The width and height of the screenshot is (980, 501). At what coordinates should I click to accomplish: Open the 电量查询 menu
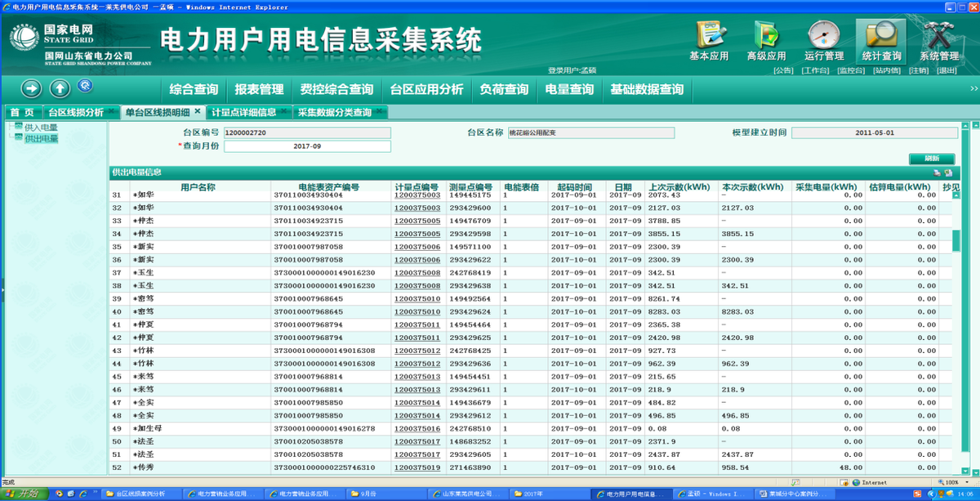click(x=569, y=89)
